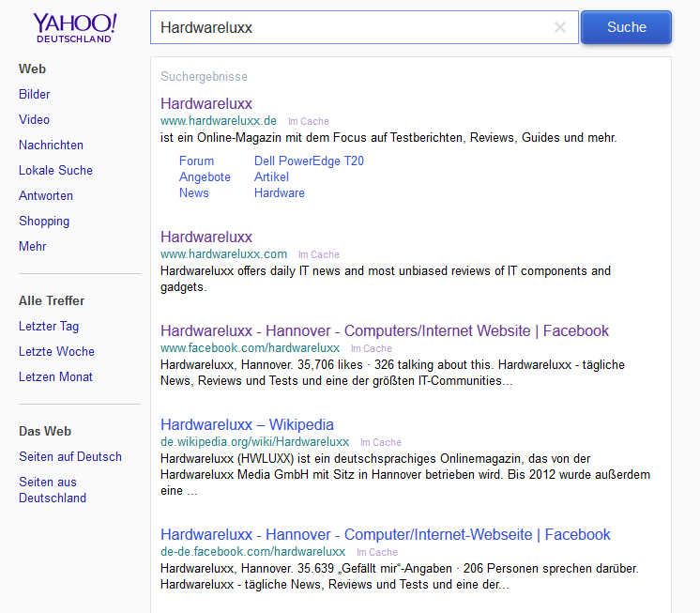Click the Yahoo Deutschland logo

(x=74, y=27)
